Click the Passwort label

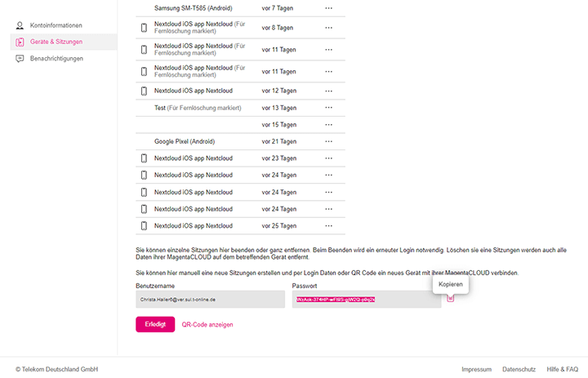(x=305, y=286)
